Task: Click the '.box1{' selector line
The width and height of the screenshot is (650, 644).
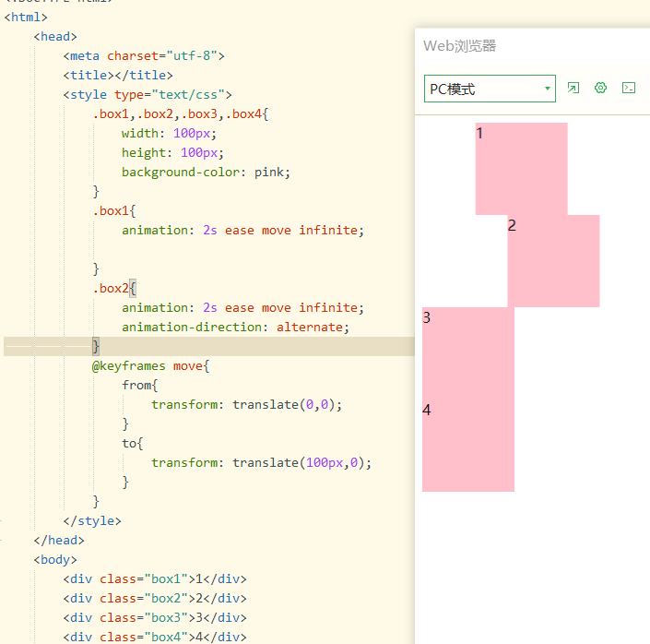Action: 114,210
